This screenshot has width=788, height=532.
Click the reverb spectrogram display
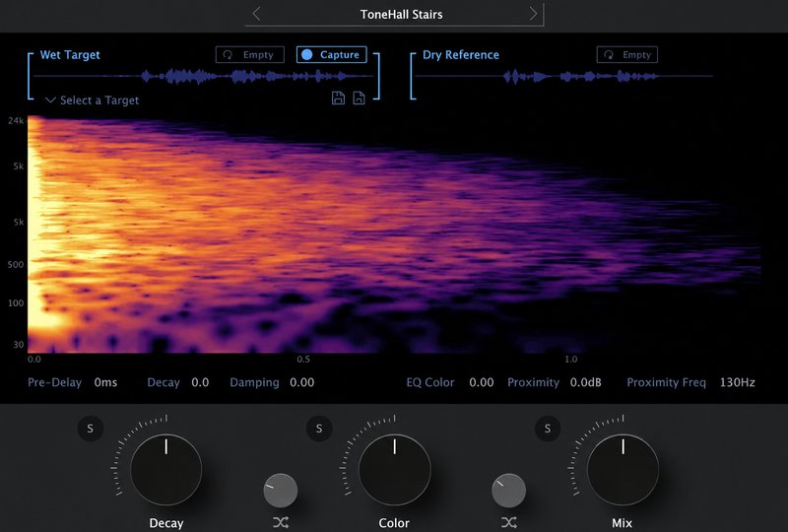(x=395, y=234)
